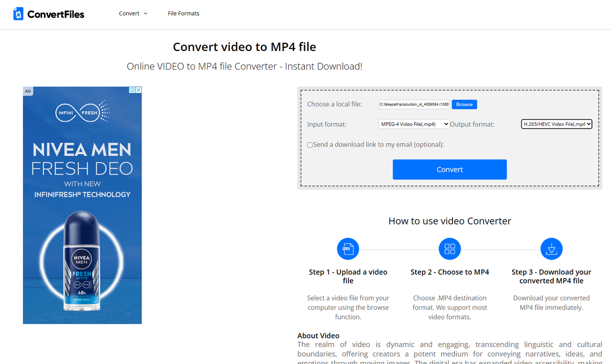Click the Step 1 upload file icon
The height and width of the screenshot is (364, 611).
click(x=348, y=249)
